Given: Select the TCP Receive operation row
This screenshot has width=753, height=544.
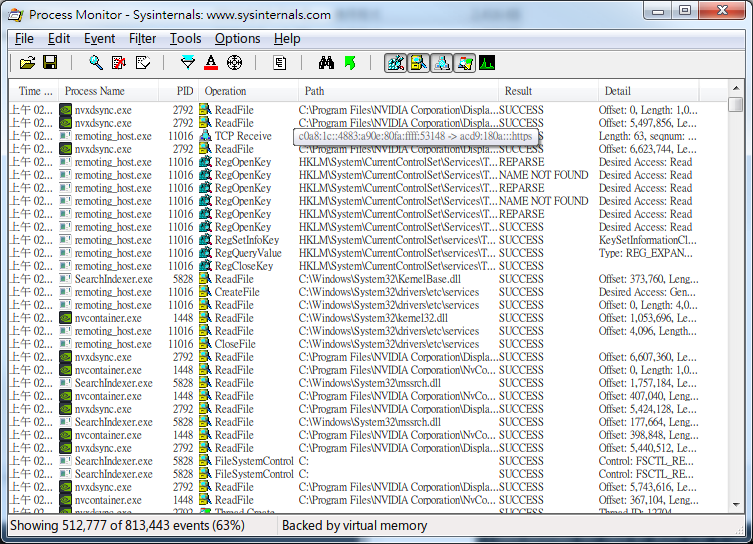Looking at the screenshot, I should (x=354, y=136).
